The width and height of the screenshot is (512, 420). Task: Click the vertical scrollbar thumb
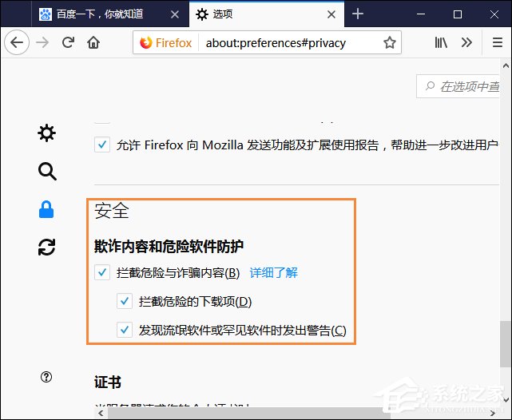(x=506, y=344)
